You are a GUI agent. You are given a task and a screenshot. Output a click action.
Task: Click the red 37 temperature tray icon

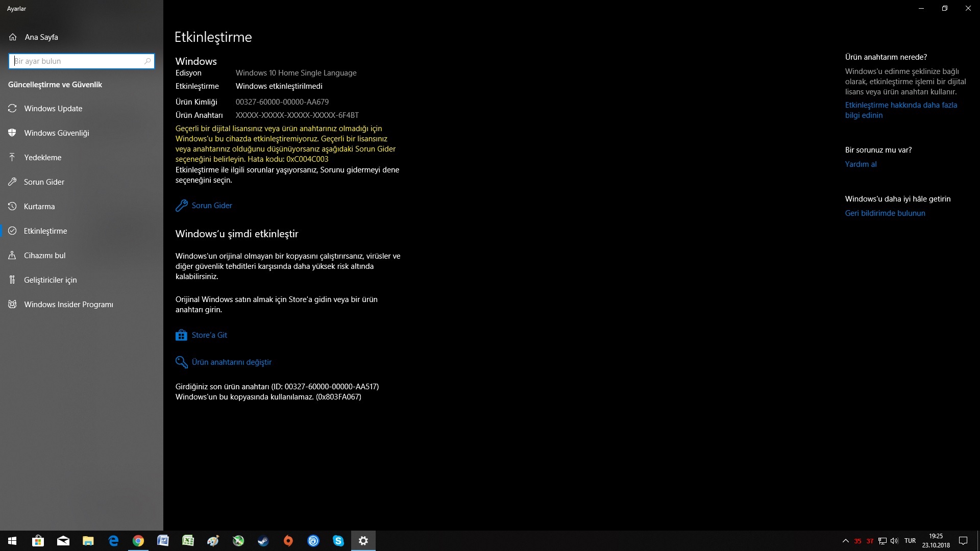870,541
